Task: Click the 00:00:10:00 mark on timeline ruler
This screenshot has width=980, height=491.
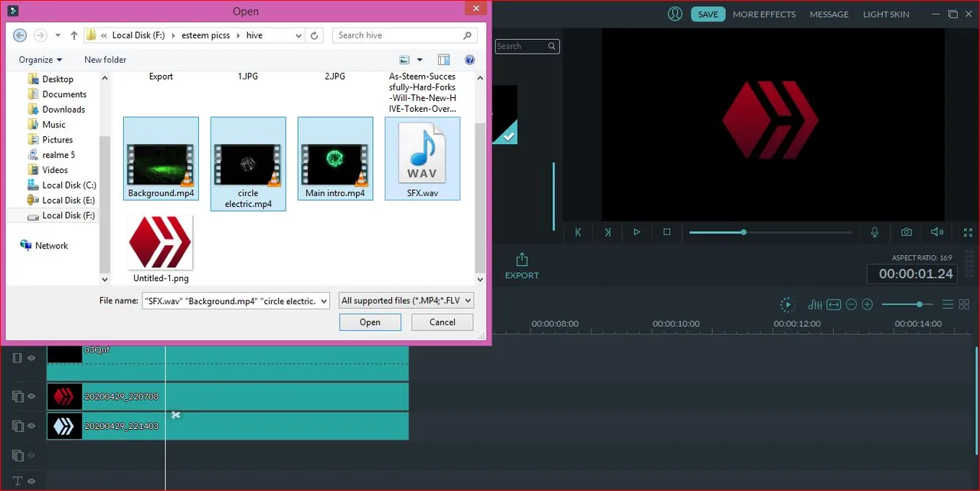Action: click(x=676, y=324)
